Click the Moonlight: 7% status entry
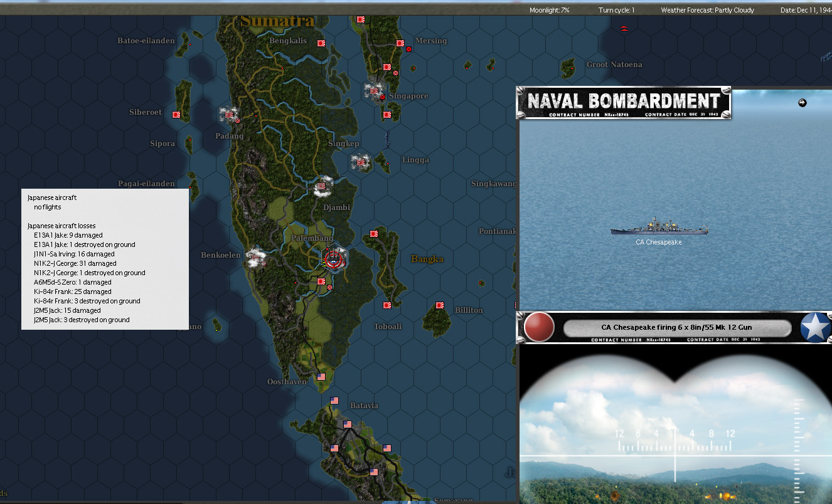Viewport: 832px width, 504px height. tap(550, 10)
